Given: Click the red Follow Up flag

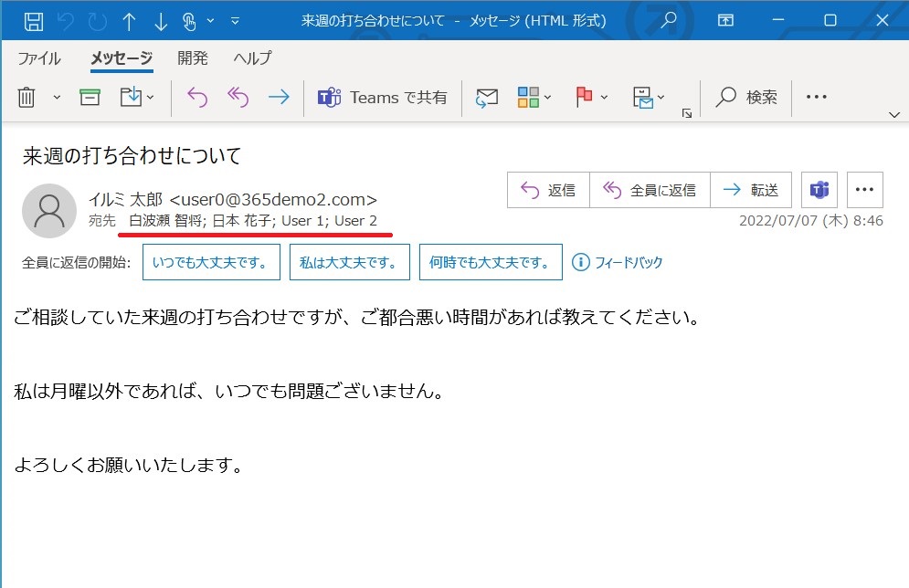Looking at the screenshot, I should point(584,97).
